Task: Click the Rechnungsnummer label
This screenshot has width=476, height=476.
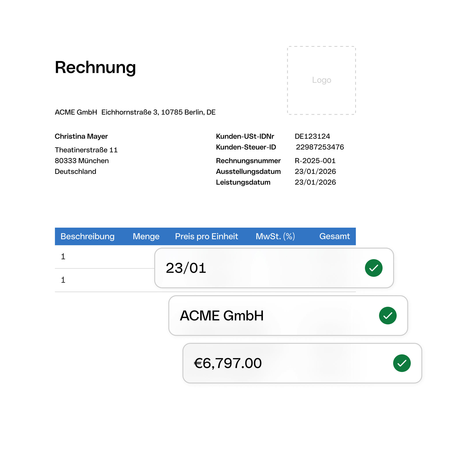Action: pyautogui.click(x=248, y=161)
